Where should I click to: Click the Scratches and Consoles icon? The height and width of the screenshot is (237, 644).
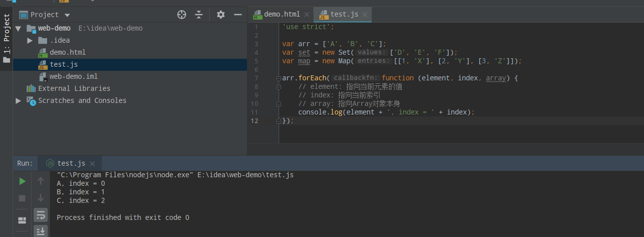31,100
